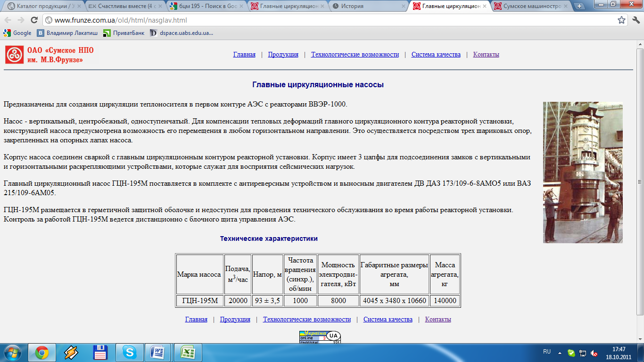
Task: Open bottom Технологические возможности link
Action: click(x=307, y=320)
